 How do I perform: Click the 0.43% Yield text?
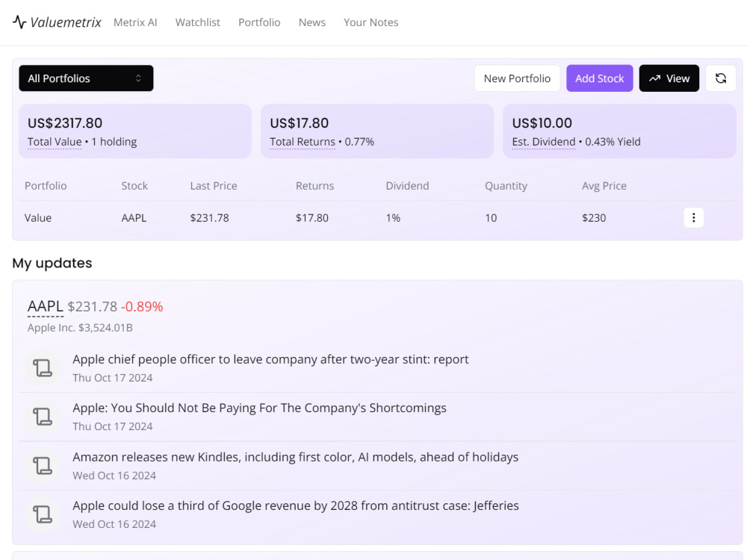(x=613, y=142)
